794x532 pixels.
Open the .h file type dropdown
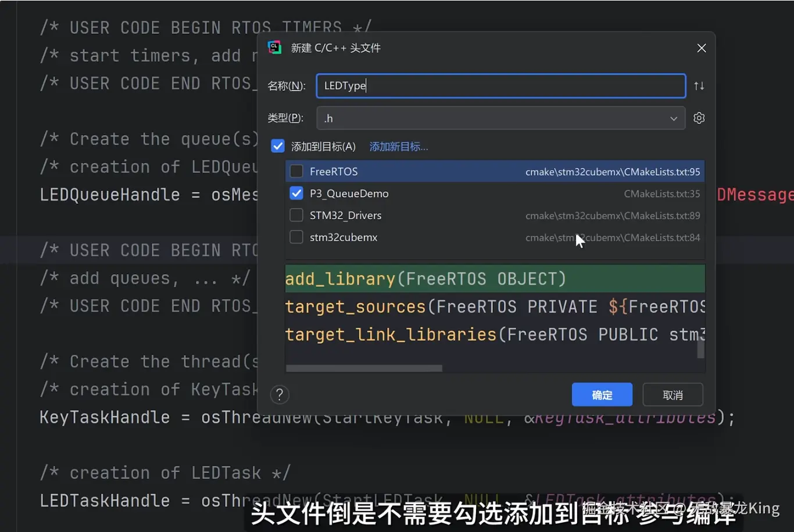click(501, 118)
